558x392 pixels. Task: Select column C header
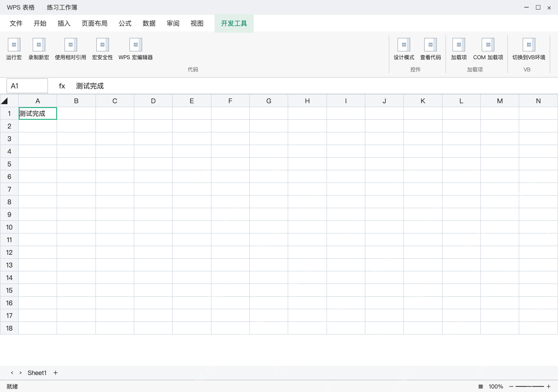(x=115, y=101)
